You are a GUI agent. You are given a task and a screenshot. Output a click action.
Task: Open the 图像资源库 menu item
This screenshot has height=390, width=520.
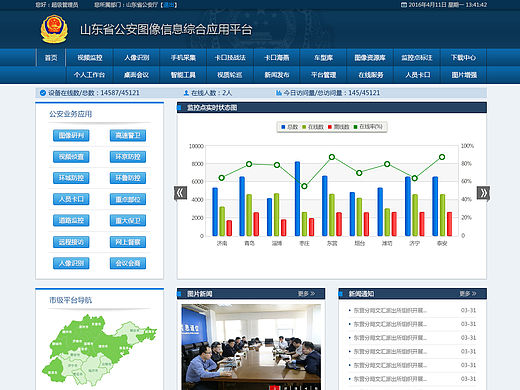pyautogui.click(x=370, y=58)
